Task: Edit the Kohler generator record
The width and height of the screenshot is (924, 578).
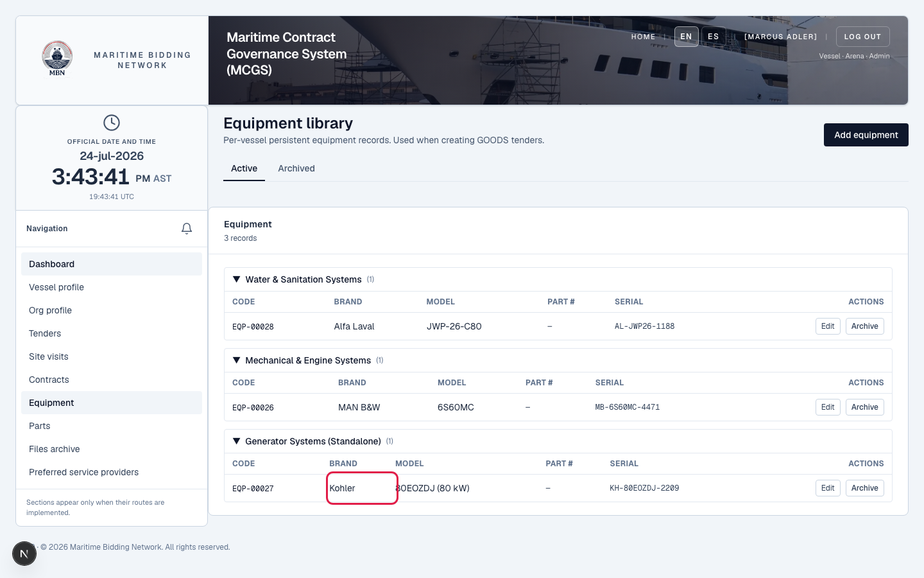Action: (828, 488)
